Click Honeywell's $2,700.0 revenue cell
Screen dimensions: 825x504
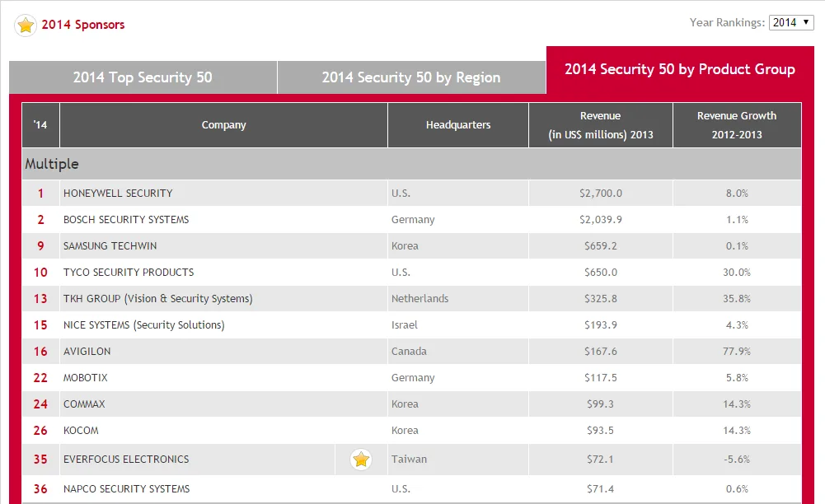click(x=600, y=194)
